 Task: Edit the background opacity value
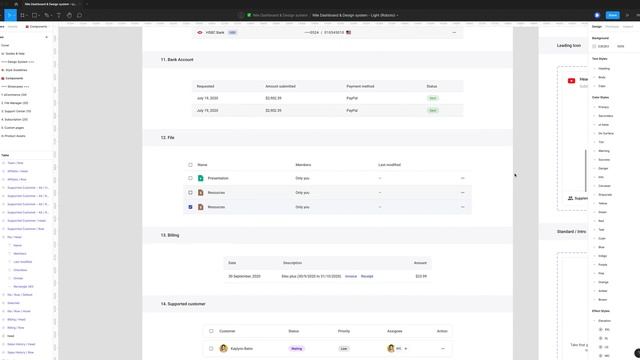620,47
